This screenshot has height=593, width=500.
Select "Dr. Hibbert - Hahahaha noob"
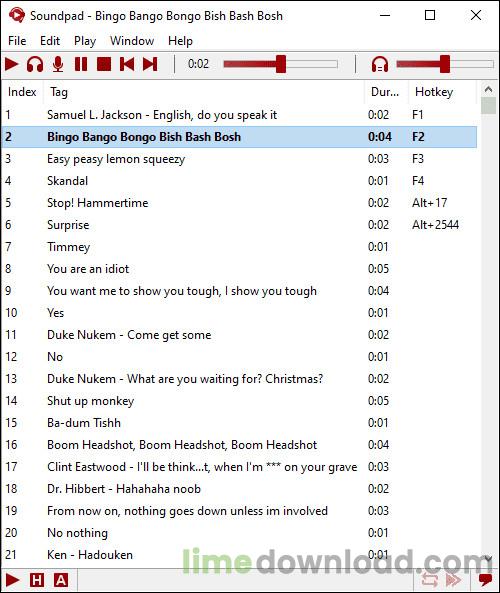tap(239, 489)
